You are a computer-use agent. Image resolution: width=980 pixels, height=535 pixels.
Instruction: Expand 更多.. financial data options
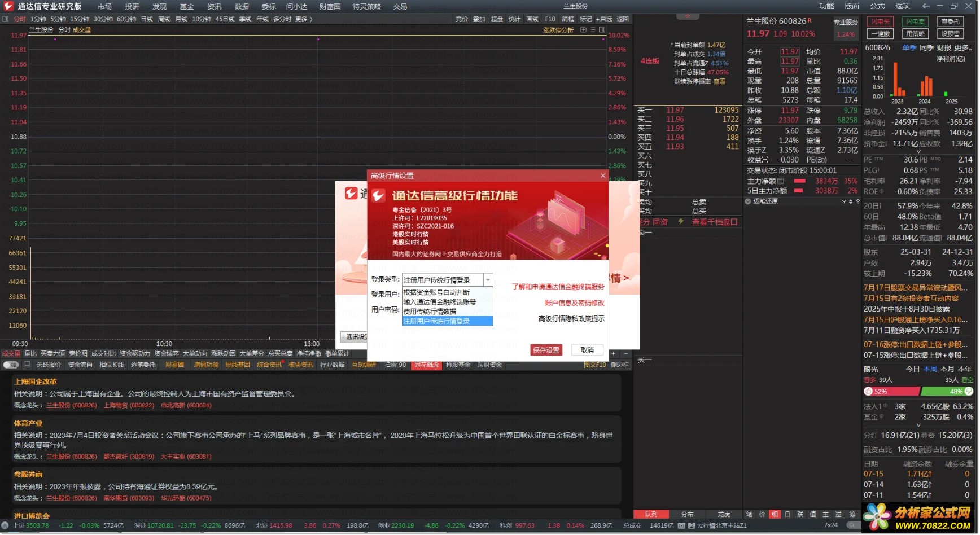[963, 48]
